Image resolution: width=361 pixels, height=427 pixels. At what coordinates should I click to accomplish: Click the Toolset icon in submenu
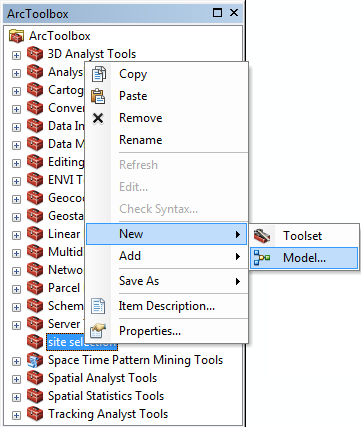coord(262,236)
